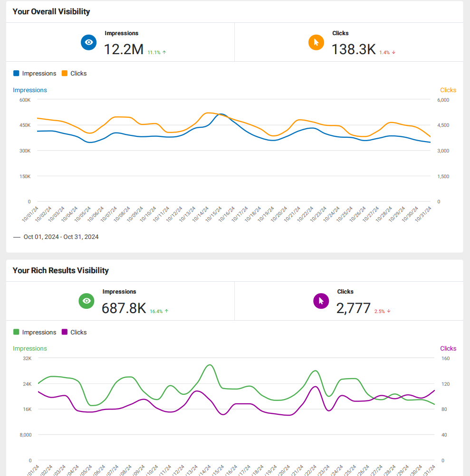
Task: Click the green eye Impressions icon
Action: tap(86, 301)
